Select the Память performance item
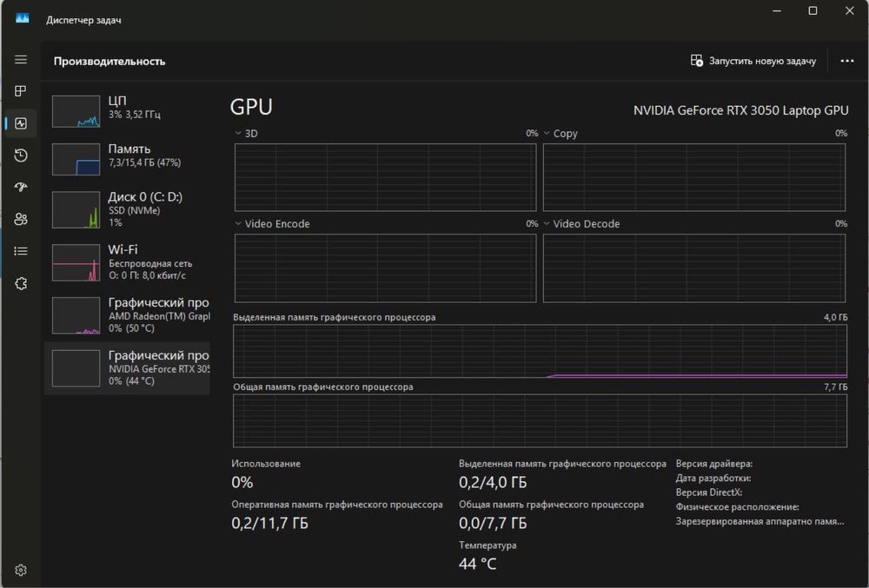Screen dimensions: 869x588 pos(128,158)
